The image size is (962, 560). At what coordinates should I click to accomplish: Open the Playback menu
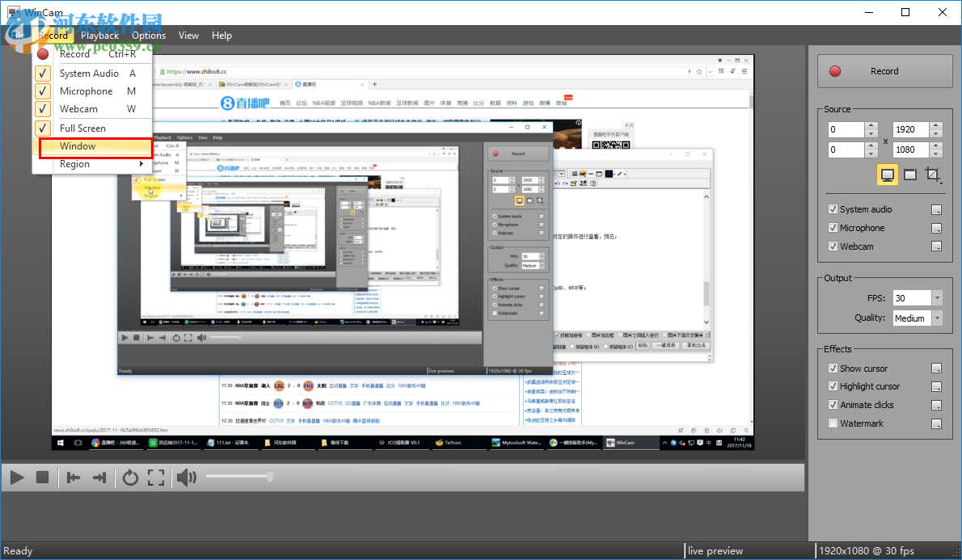point(100,36)
